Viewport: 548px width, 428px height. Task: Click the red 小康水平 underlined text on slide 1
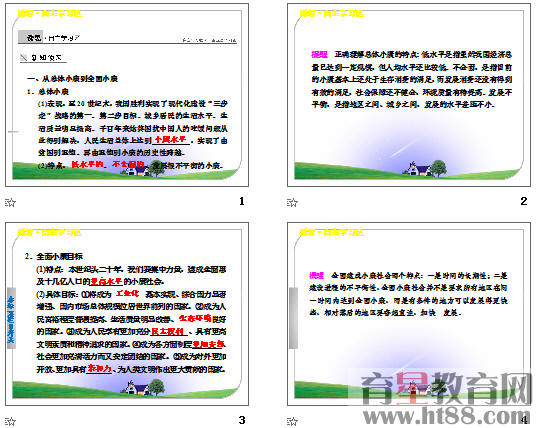171,139
